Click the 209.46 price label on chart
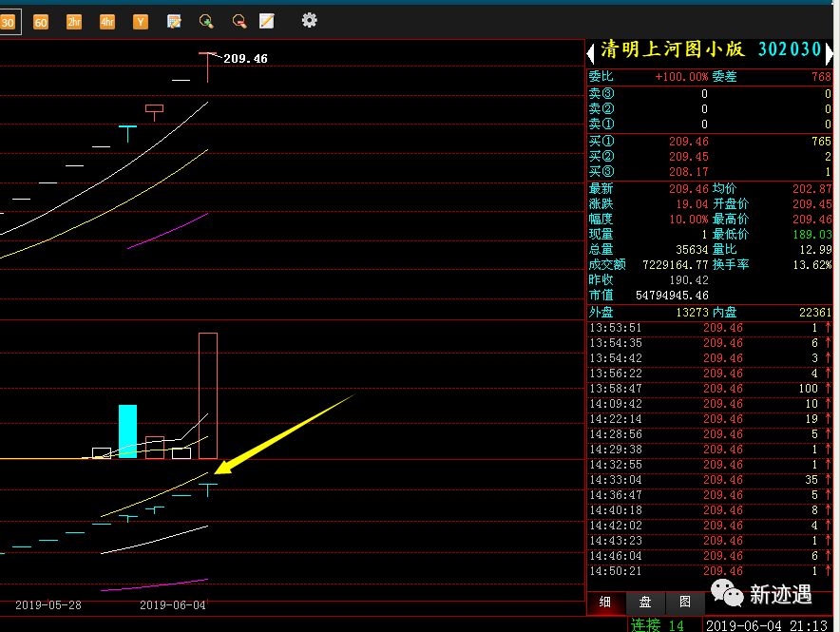Screen dimensions: 840x632 tap(245, 58)
